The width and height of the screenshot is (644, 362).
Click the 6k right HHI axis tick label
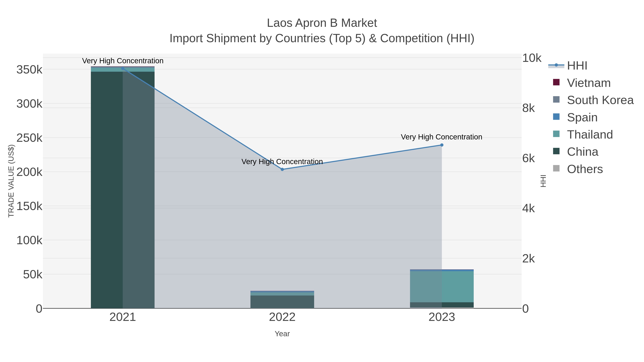tap(528, 158)
